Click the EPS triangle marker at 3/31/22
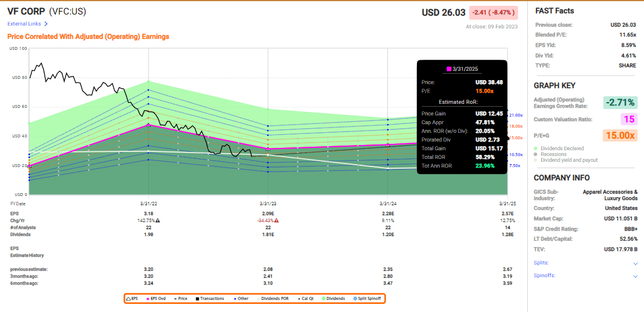The width and height of the screenshot is (644, 312). (148, 125)
